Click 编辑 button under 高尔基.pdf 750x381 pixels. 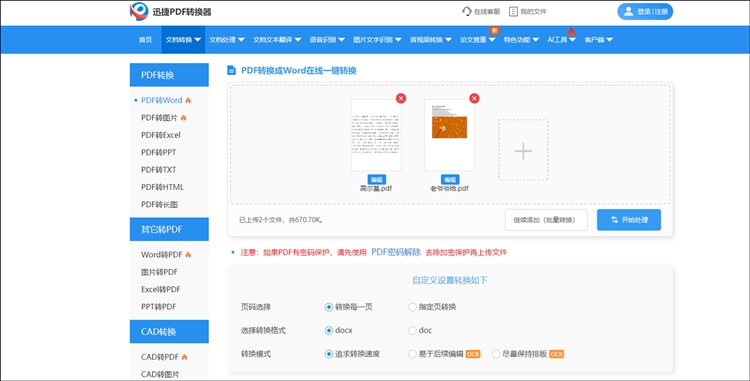[x=377, y=180]
